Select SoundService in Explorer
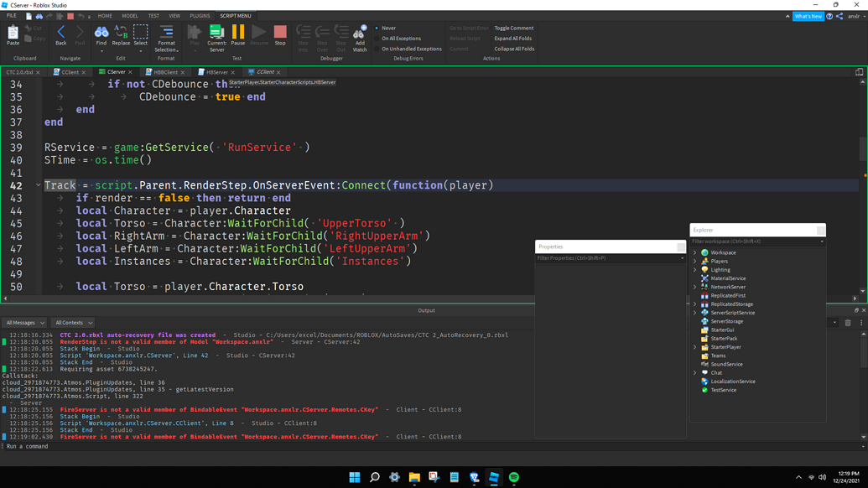 726,364
